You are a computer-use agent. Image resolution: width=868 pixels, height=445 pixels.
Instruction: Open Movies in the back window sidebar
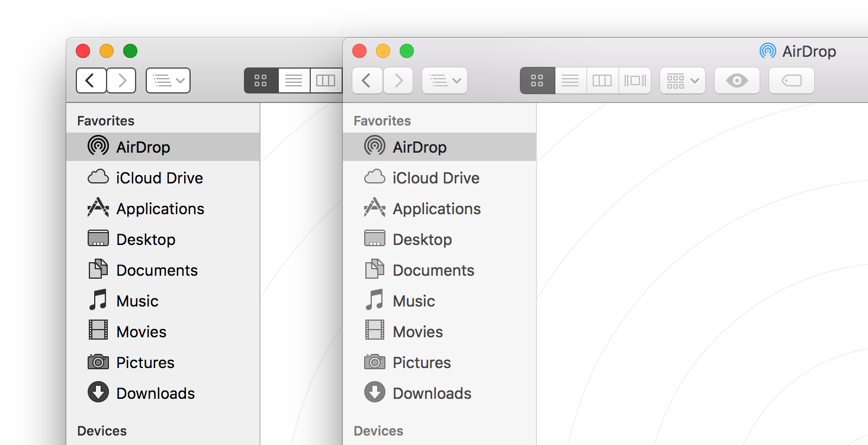(x=163, y=331)
